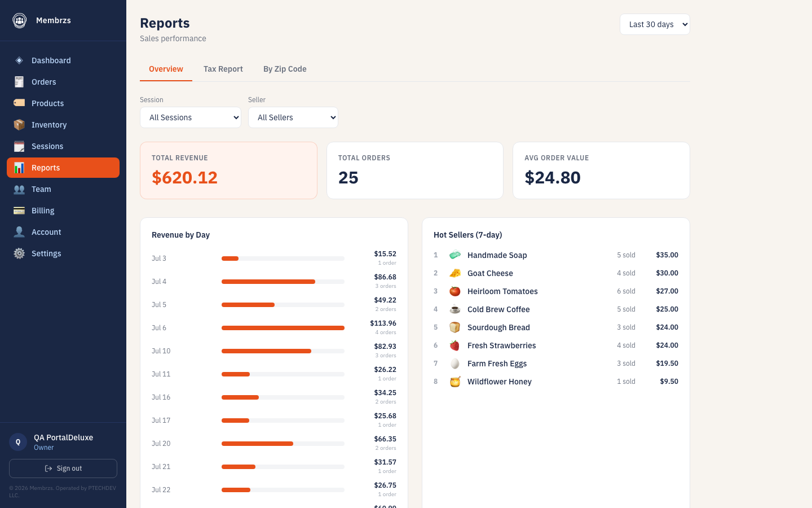Click the Handmade Soap product name
Image resolution: width=812 pixels, height=508 pixels.
coord(497,255)
